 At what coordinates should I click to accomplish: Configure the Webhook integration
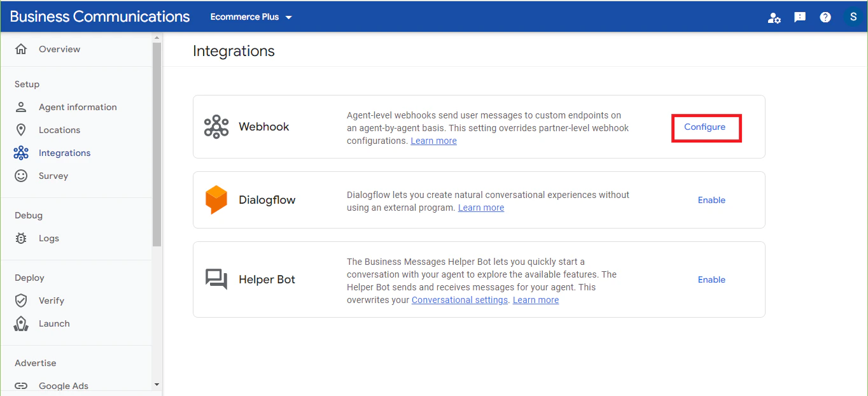(x=705, y=127)
